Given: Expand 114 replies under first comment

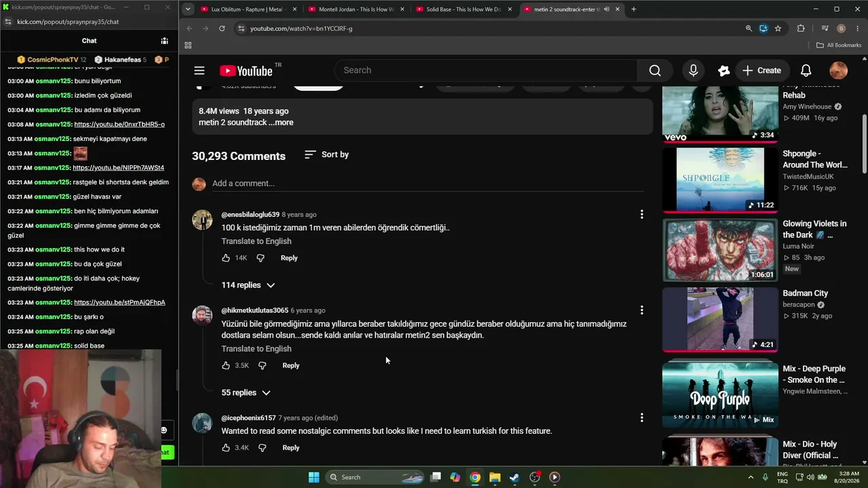Looking at the screenshot, I should [x=248, y=285].
